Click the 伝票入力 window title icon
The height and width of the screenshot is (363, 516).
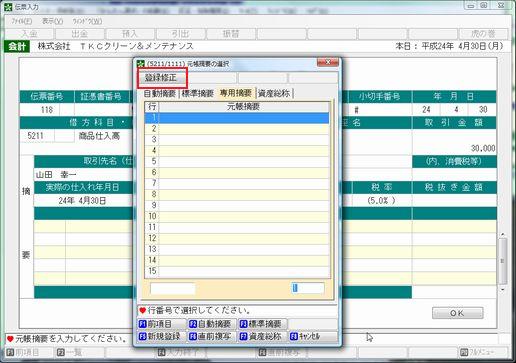pos(8,7)
